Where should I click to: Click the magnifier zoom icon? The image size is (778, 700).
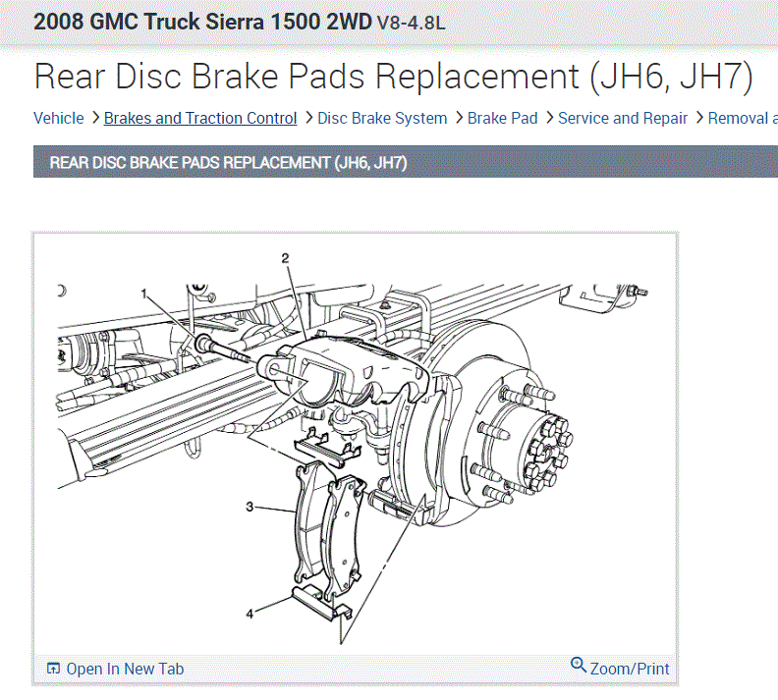[579, 665]
